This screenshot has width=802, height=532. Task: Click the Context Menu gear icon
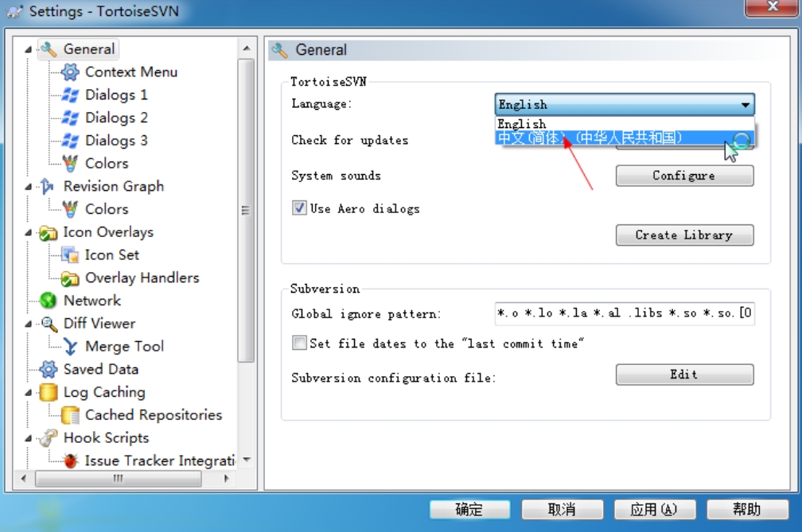[x=70, y=72]
